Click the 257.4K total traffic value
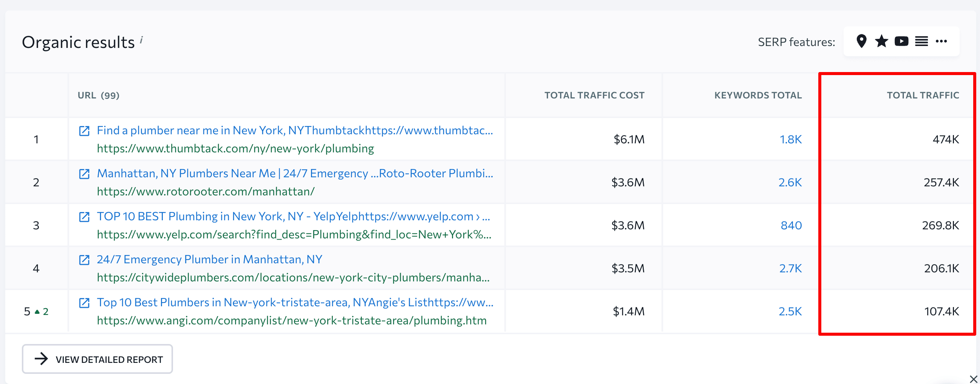The height and width of the screenshot is (384, 980). (942, 182)
